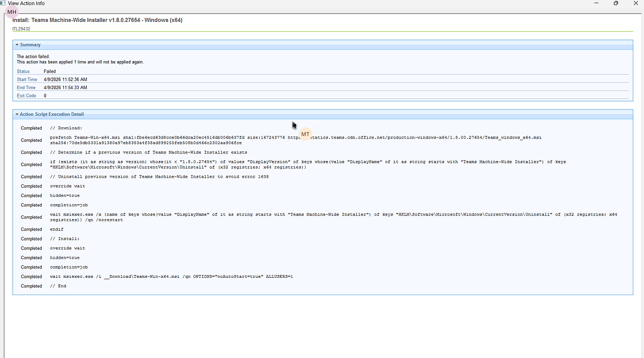644x358 pixels.
Task: Click Completed status beside '// Download:'
Action: click(31, 128)
